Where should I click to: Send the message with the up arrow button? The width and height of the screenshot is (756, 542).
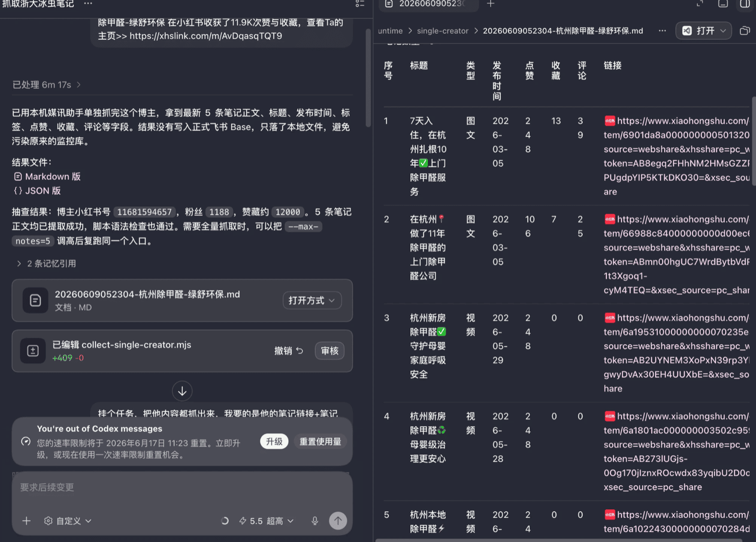(338, 521)
